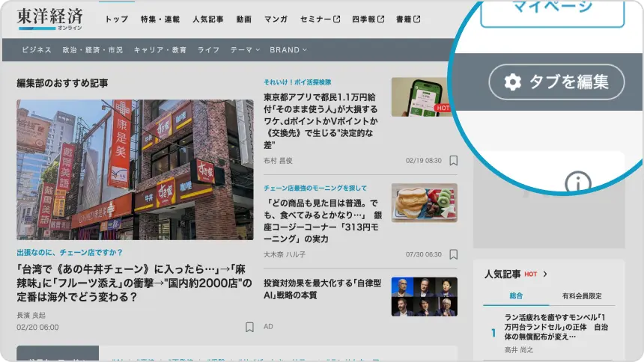Open 四季報 external link in top nav
The width and height of the screenshot is (644, 362).
click(x=368, y=19)
